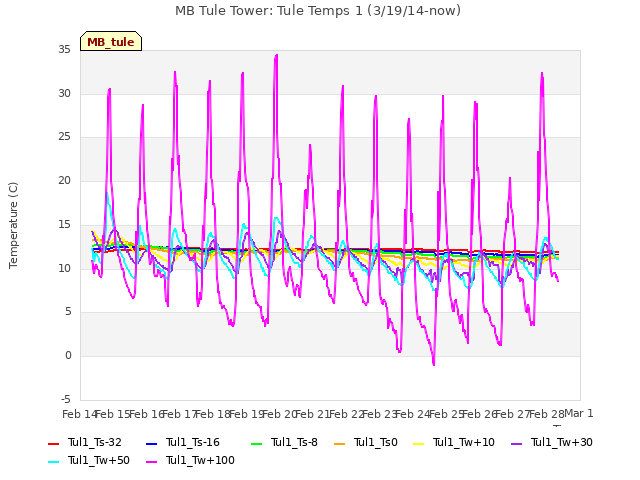
Task: Select the Tul1_Ts0 legend label
Action: pos(376,442)
